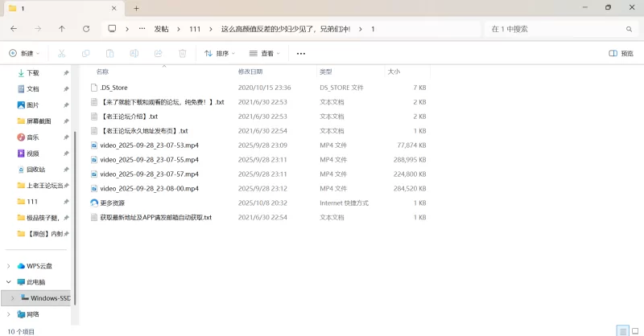The width and height of the screenshot is (644, 336).
Task: Refresh the current folder view
Action: (86, 29)
